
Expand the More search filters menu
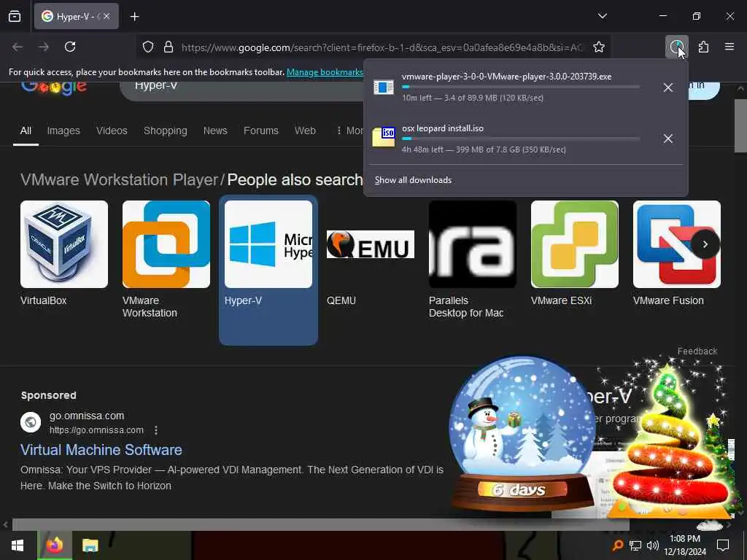(x=349, y=131)
